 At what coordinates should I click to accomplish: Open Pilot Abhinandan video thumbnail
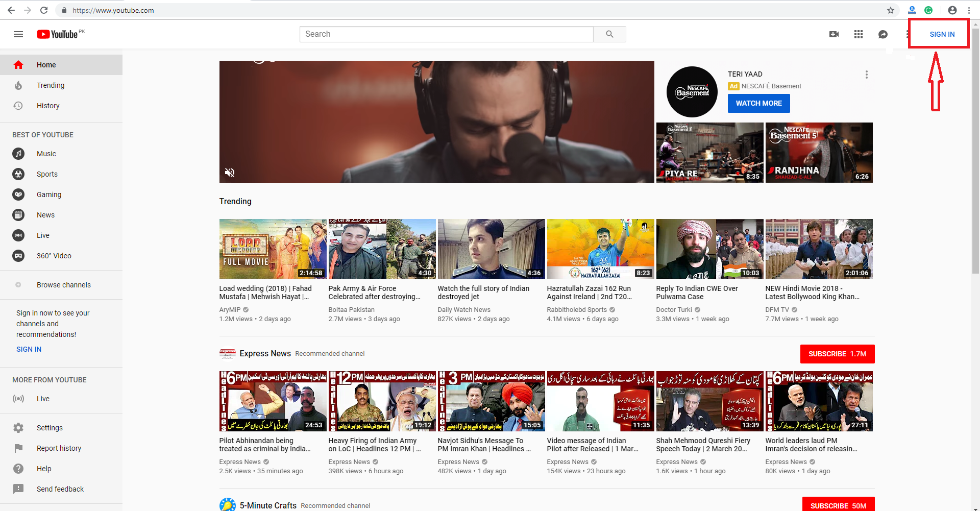(273, 401)
